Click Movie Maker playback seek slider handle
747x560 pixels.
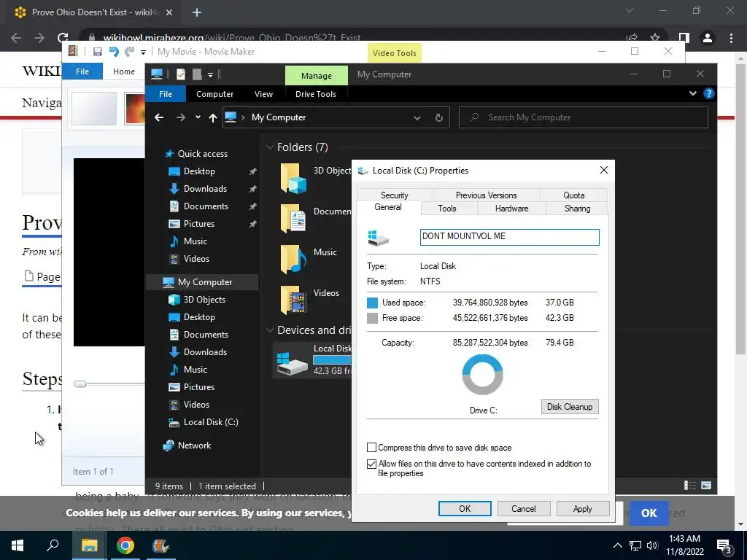(x=80, y=384)
